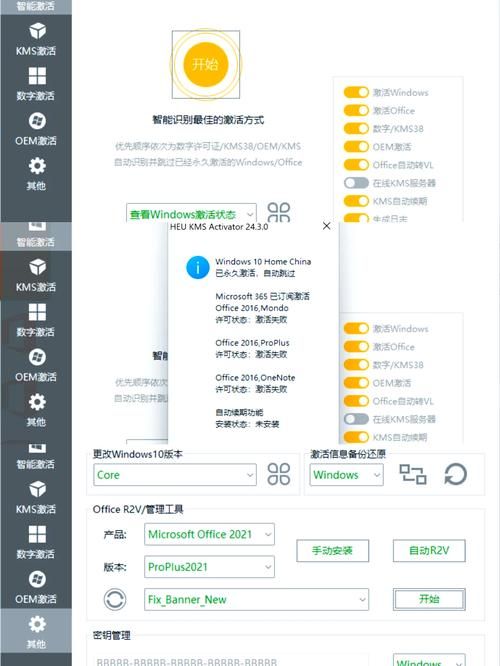Viewport: 500px width, 666px height.
Task: Click the backup icon next to Windows dropdown
Action: (x=412, y=474)
